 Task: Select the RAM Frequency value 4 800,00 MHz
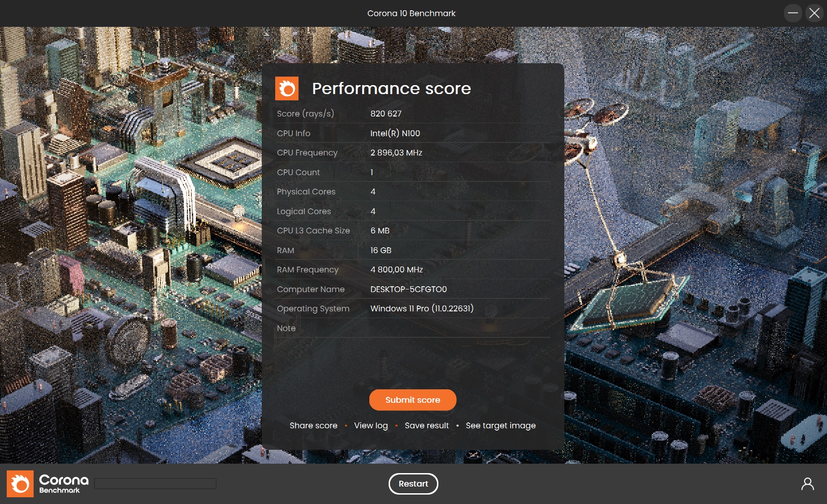tap(397, 270)
